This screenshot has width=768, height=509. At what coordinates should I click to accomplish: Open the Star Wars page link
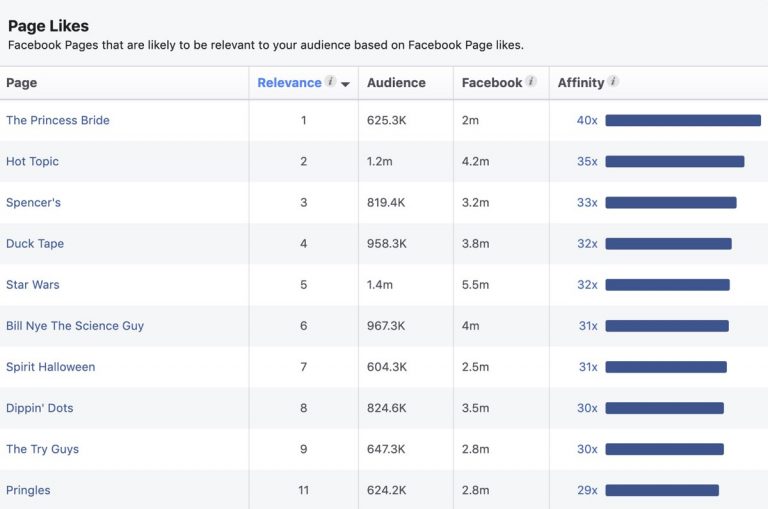pyautogui.click(x=33, y=285)
